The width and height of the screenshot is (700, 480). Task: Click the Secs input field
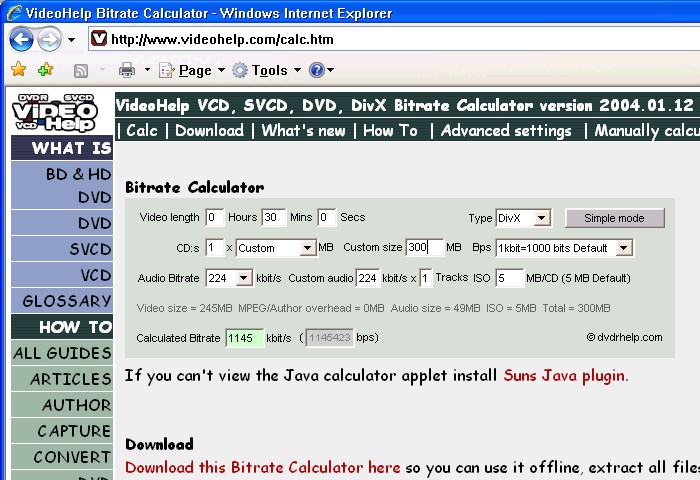pos(326,217)
